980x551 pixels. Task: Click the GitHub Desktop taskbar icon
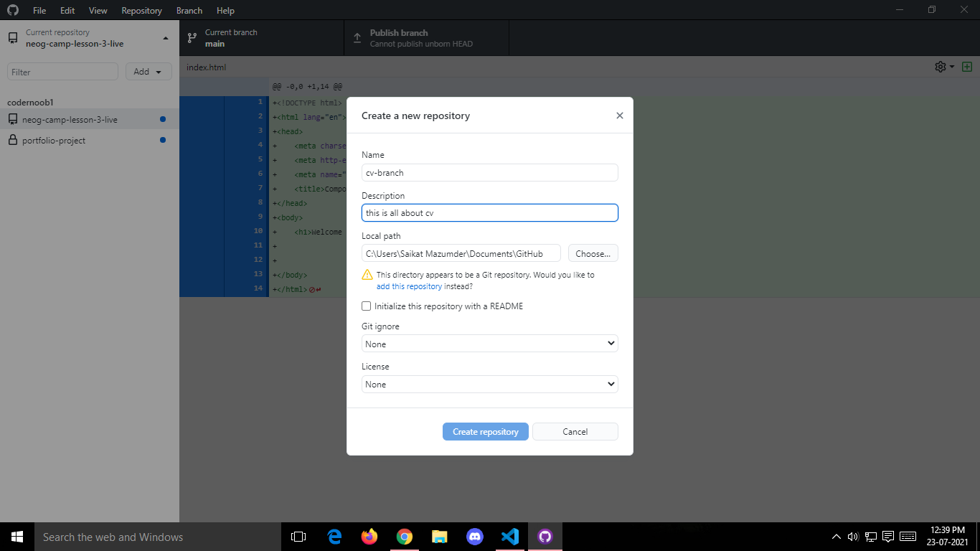(545, 537)
